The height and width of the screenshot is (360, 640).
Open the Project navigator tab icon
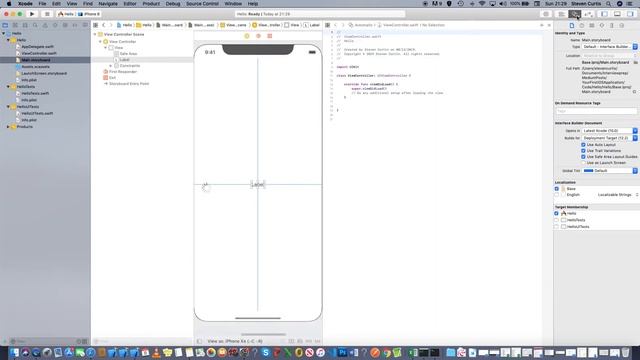(x=5, y=25)
